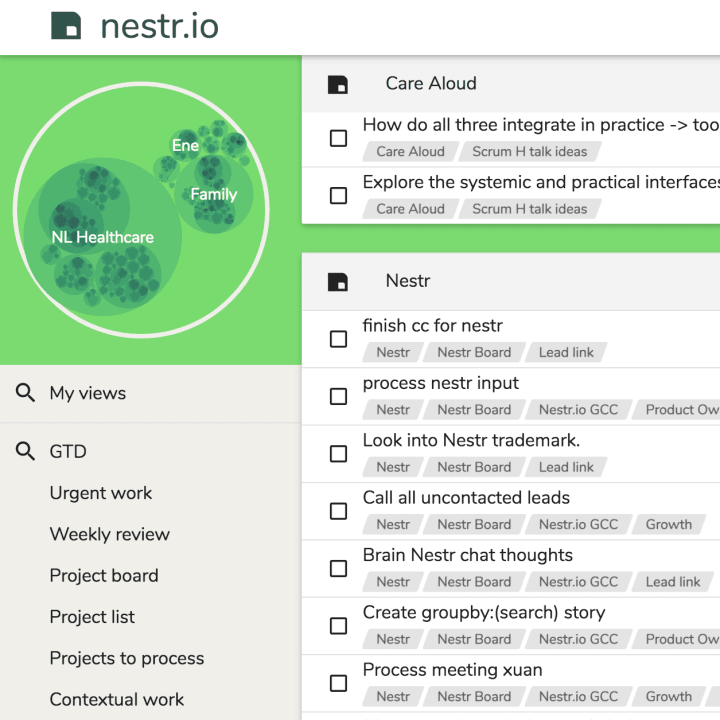Check off 'Brain Nestr chat thoughts'
720x720 pixels.
point(338,568)
